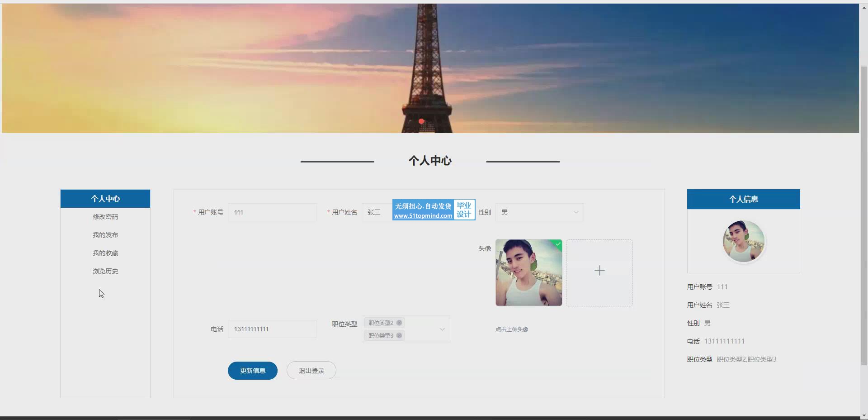
Task: Click the 用户账号 input field
Action: [x=272, y=212]
